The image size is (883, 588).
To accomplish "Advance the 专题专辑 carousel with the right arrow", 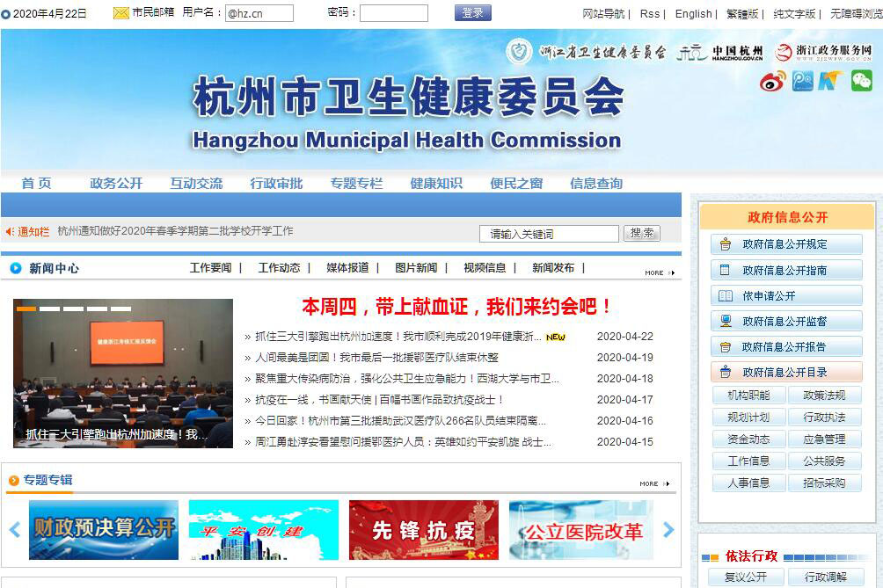I will pyautogui.click(x=668, y=530).
